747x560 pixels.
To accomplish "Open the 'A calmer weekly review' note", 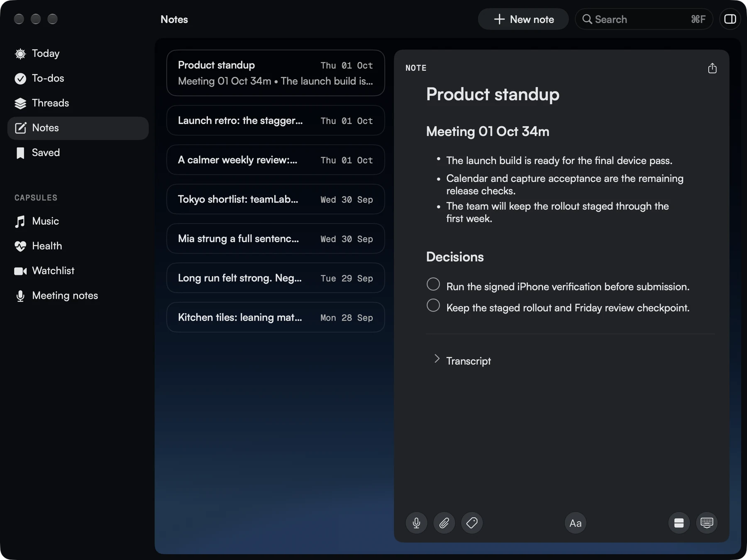I will 276,160.
